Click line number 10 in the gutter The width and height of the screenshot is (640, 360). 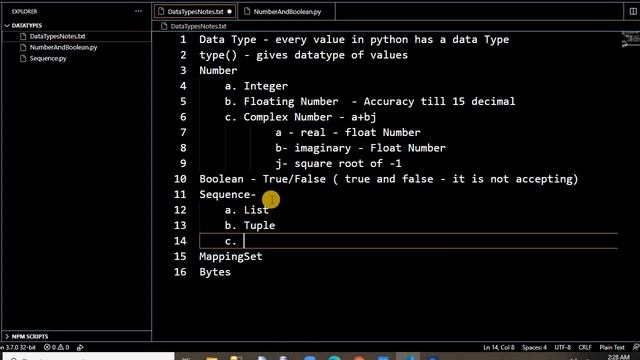pyautogui.click(x=180, y=179)
